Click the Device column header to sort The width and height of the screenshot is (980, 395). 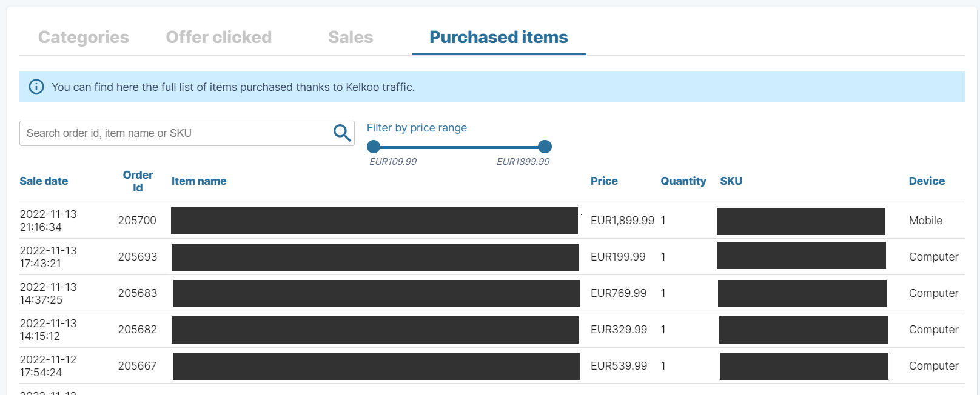tap(926, 181)
